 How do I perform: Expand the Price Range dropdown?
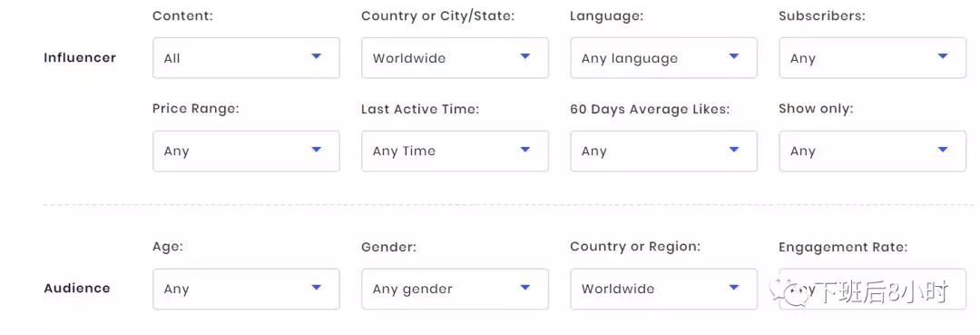[x=246, y=151]
